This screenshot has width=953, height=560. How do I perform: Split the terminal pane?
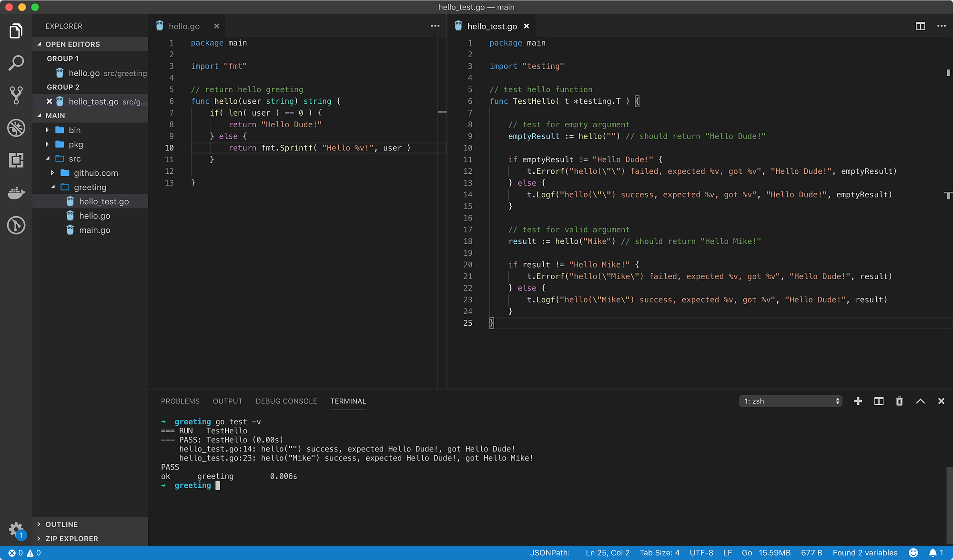pos(879,401)
